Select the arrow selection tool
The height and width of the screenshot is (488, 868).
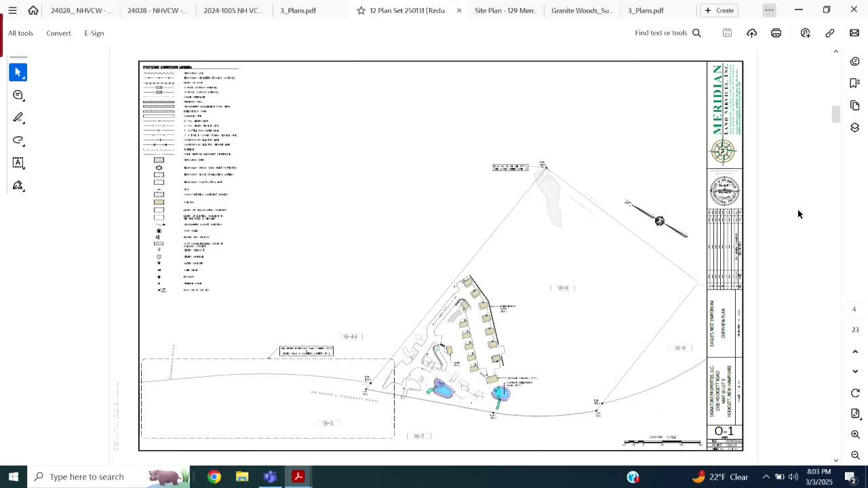18,73
